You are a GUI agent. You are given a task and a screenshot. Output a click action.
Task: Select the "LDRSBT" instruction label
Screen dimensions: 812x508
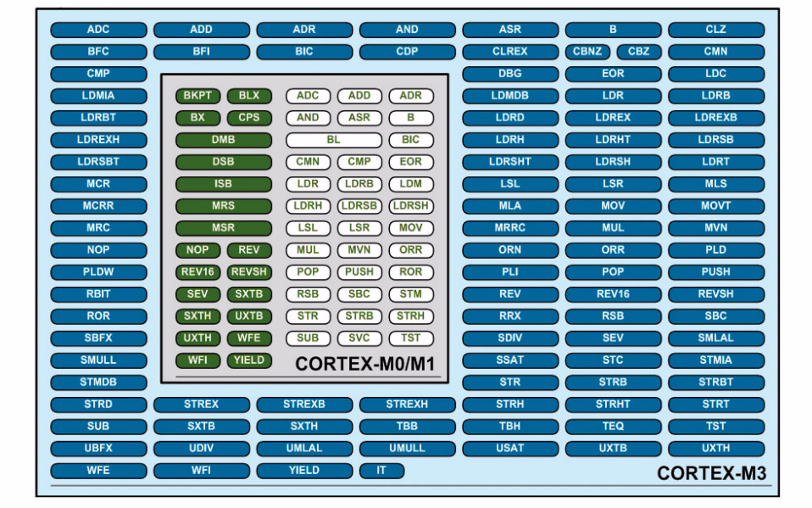click(98, 162)
